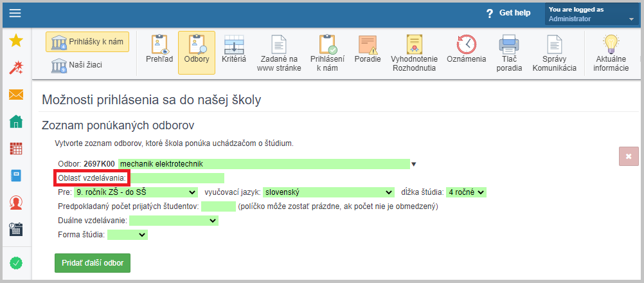The image size is (644, 283).
Task: Open the Duálne vzdelávanie dropdown
Action: pos(174,221)
